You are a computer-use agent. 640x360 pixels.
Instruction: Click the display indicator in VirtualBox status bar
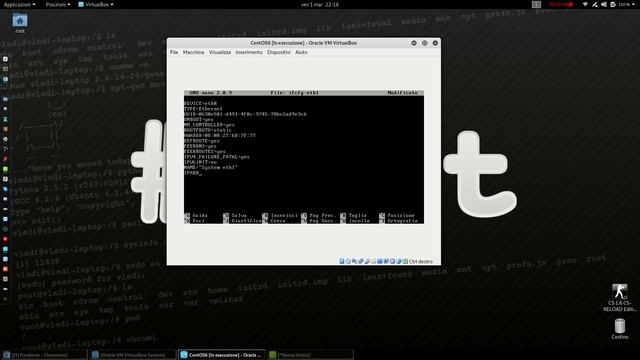pos(380,261)
